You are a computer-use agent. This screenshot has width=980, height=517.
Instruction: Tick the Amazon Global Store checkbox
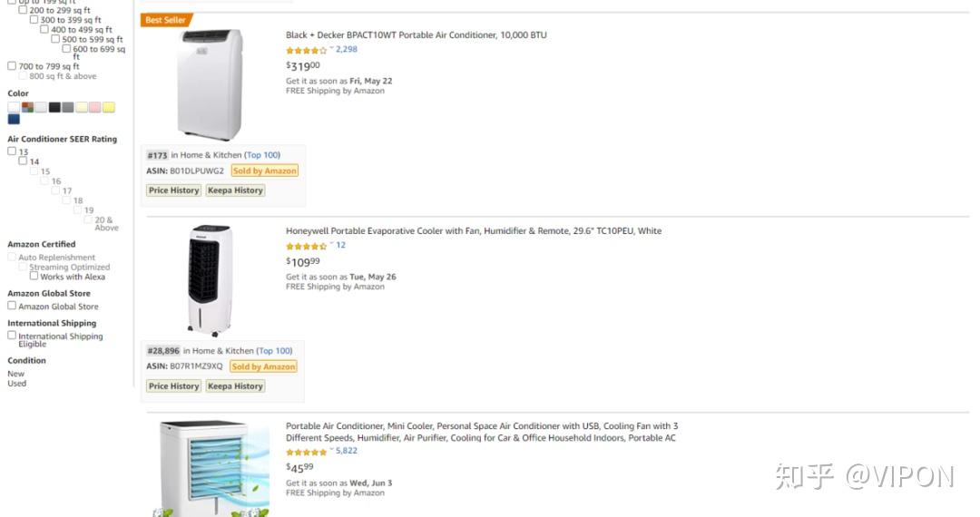(x=12, y=306)
